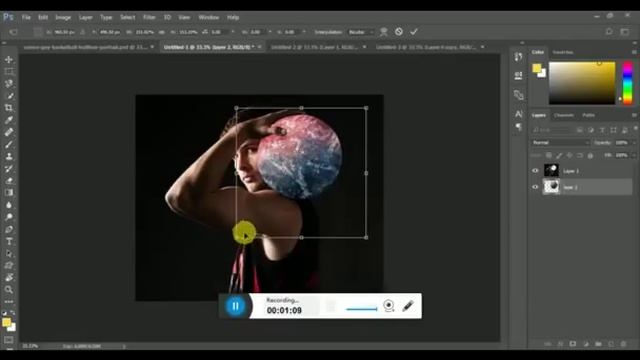Click the search icon in options bar
Screen dimensions: 640x360
609,32
